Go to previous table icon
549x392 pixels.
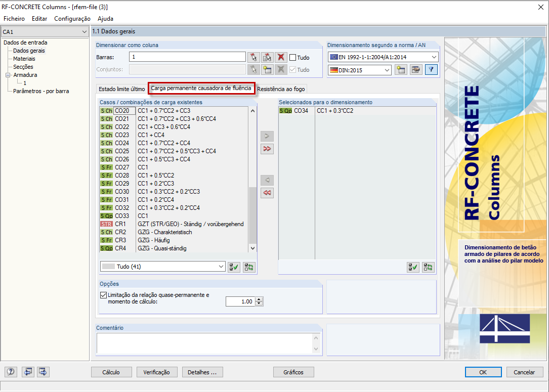click(28, 372)
